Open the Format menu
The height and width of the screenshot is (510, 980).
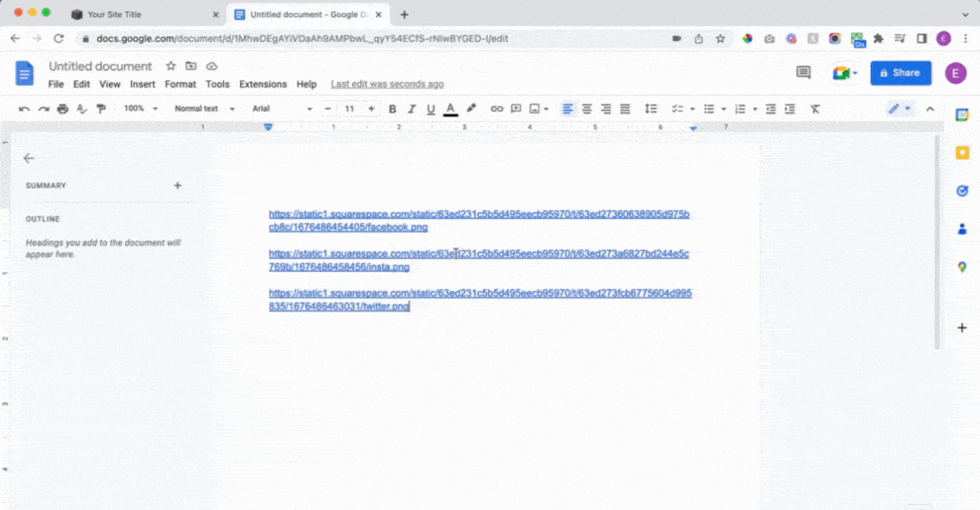click(180, 84)
